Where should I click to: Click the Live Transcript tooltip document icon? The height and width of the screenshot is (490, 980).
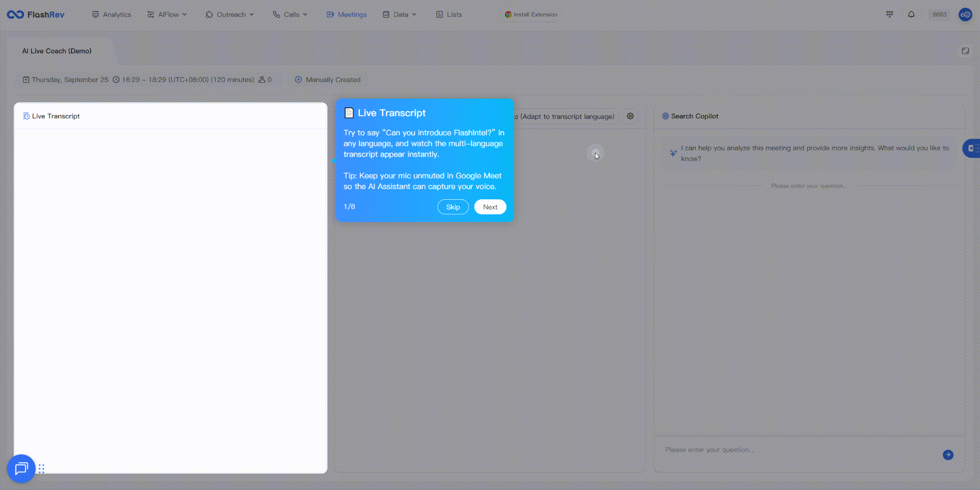349,113
